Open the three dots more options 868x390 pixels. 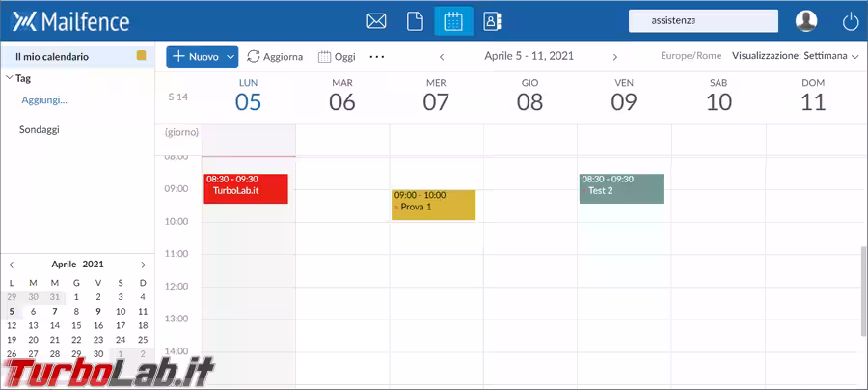click(x=377, y=57)
